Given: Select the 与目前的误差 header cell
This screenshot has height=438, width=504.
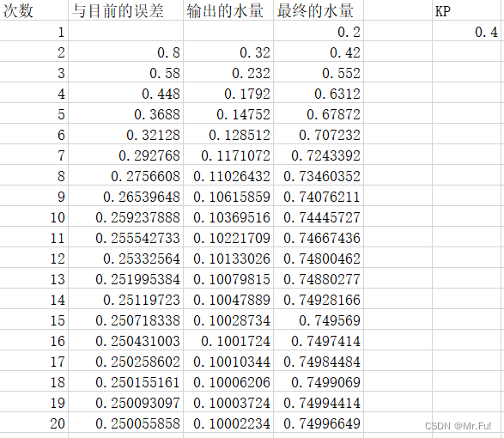Looking at the screenshot, I should 125,10.
